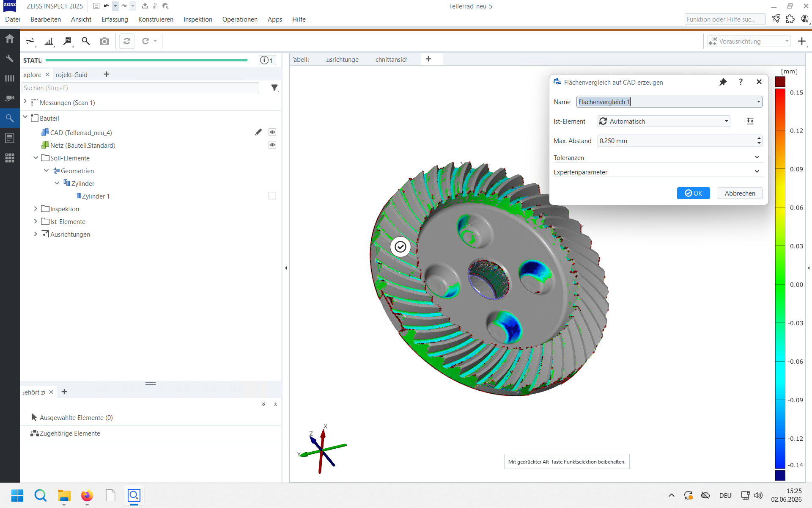
Task: Expand the Ausrichtungen node
Action: tap(36, 234)
